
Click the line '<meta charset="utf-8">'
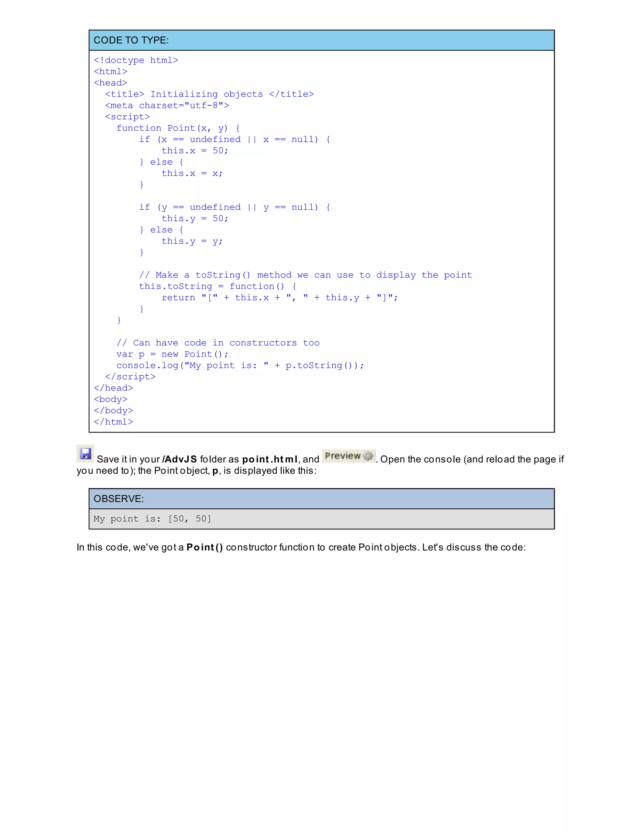(x=167, y=106)
